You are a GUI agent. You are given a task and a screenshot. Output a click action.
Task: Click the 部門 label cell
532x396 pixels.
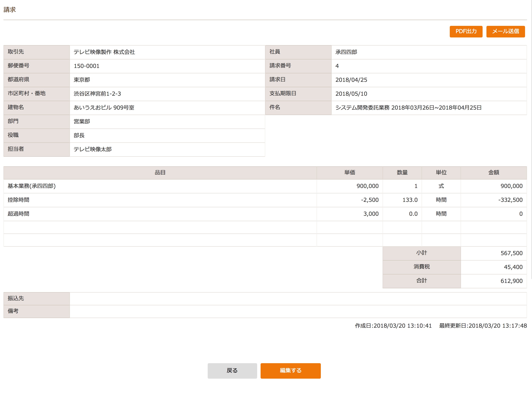[37, 122]
